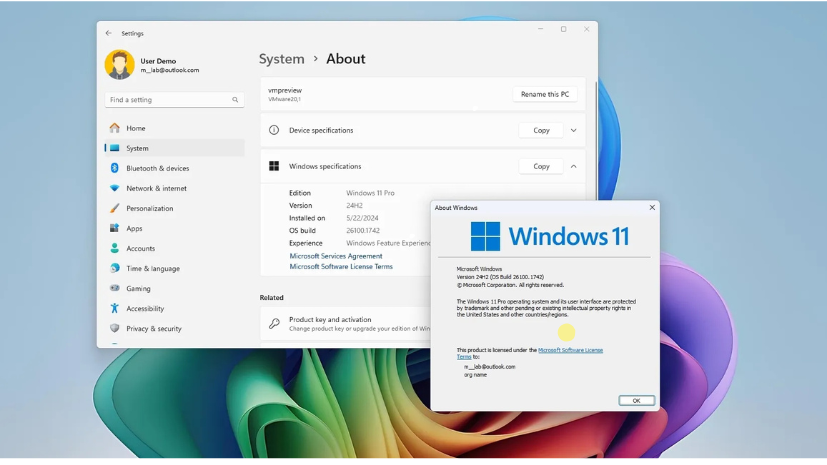This screenshot has width=827, height=465.
Task: Open Network & internet settings icon
Action: coord(115,188)
